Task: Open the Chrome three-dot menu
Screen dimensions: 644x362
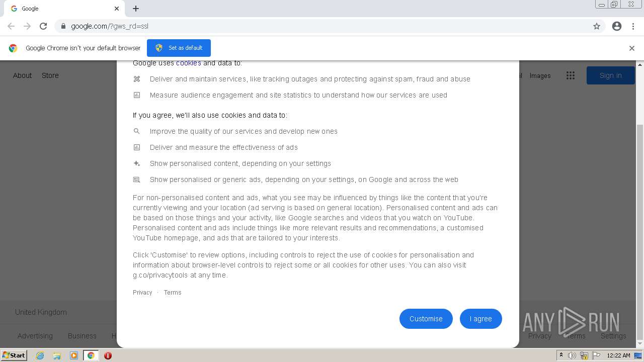Action: (633, 26)
